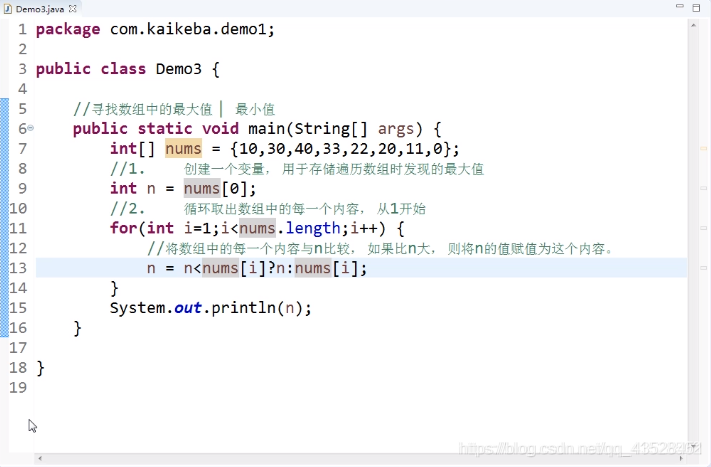Click the closing brace on line 18
The width and height of the screenshot is (711, 467).
click(x=40, y=368)
